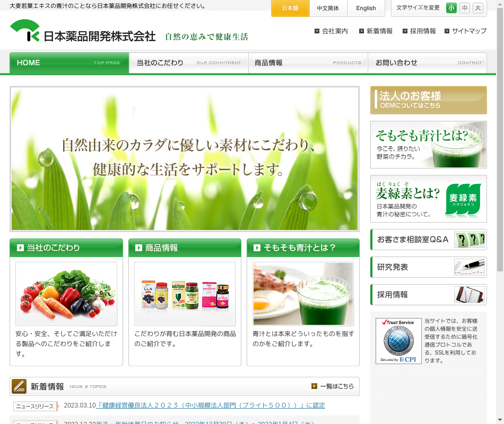Switch language to 日本語
Image resolution: width=504 pixels, height=424 pixels.
(x=290, y=8)
